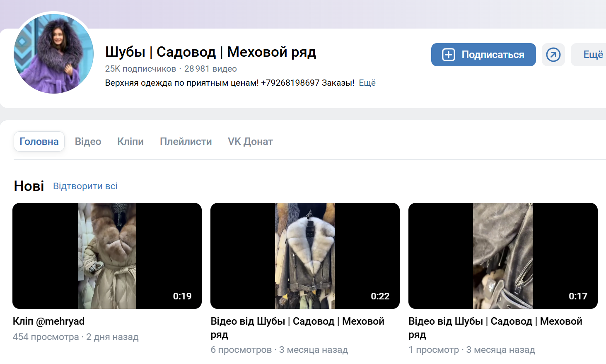606x364 pixels.
Task: Click the Відтворити всі link
Action: [x=85, y=186]
